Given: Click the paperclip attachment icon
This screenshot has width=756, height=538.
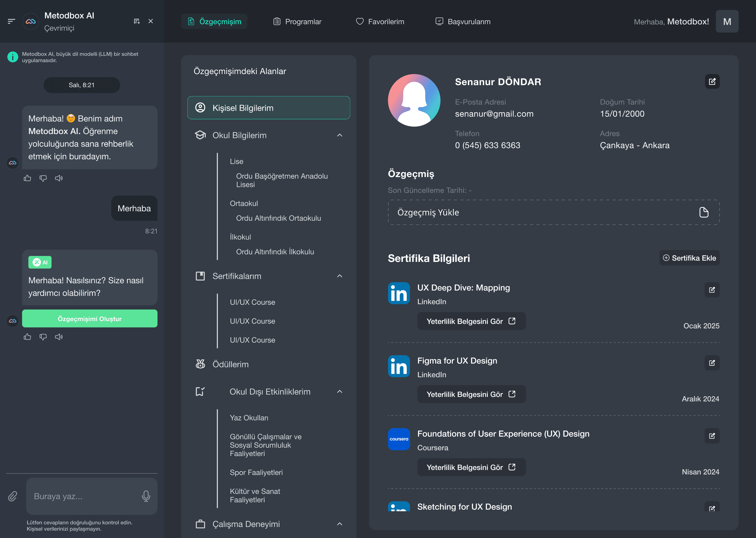Looking at the screenshot, I should [x=13, y=496].
